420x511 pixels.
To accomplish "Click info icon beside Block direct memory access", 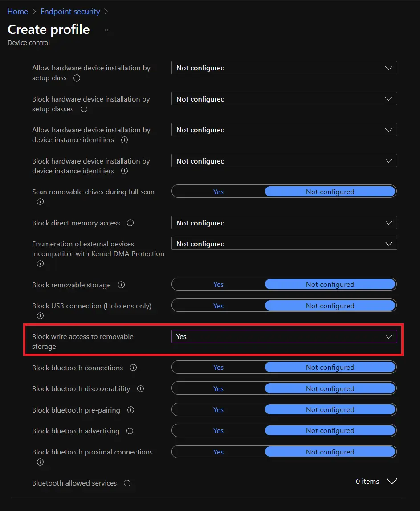I will (130, 223).
